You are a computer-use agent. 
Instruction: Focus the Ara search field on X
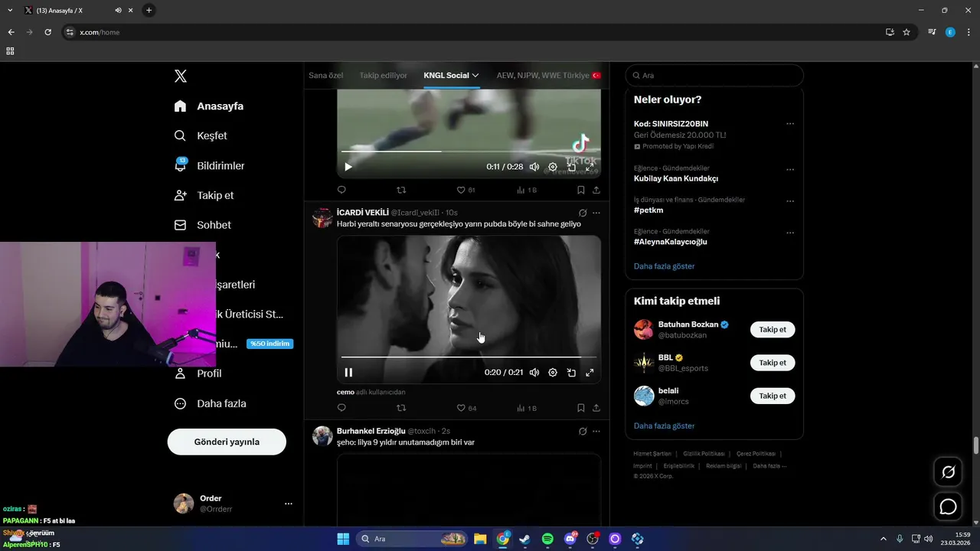point(714,75)
